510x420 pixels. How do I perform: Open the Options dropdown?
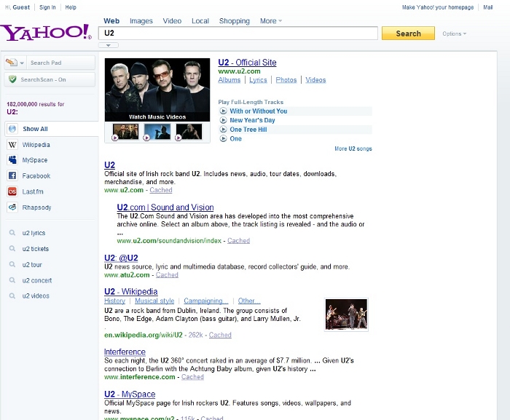pos(454,33)
